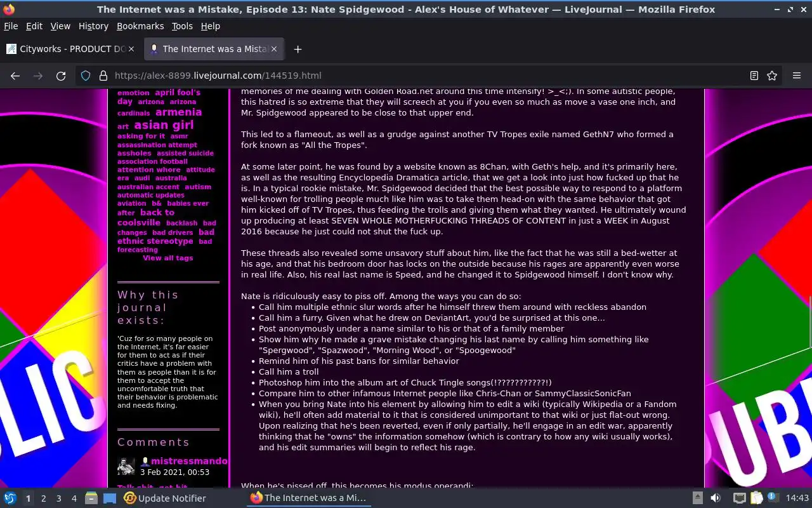812x508 pixels.
Task: Show site security padlock info
Action: (103, 76)
